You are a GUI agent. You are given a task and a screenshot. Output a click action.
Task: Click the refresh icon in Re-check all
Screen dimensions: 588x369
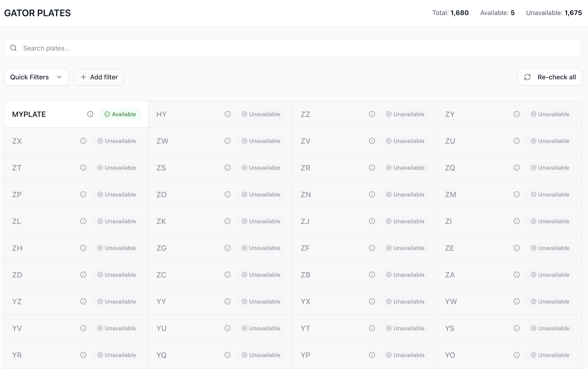click(x=527, y=77)
